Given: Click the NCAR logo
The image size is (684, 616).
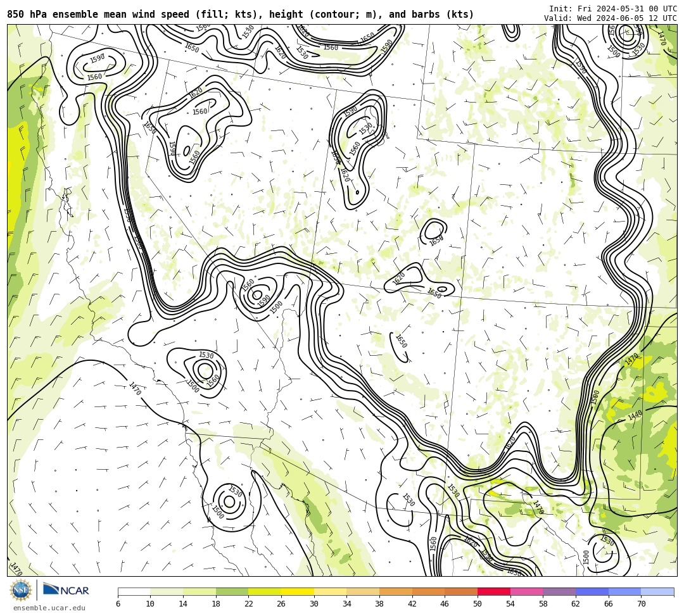Looking at the screenshot, I should [x=66, y=590].
